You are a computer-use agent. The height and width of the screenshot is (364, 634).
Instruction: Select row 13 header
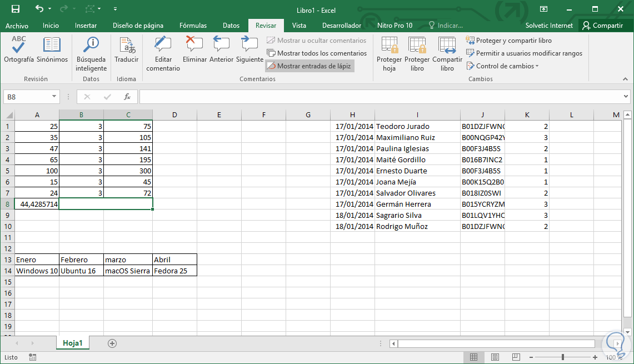pos(8,260)
